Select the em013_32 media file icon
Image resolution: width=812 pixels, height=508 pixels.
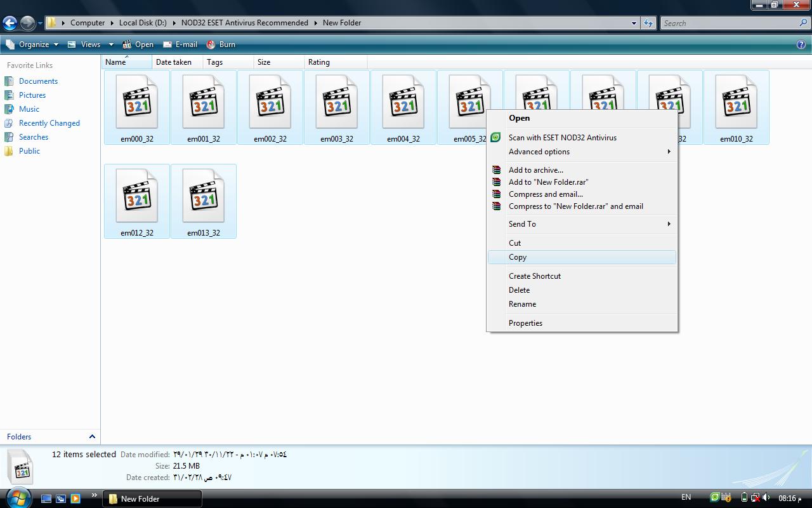204,197
